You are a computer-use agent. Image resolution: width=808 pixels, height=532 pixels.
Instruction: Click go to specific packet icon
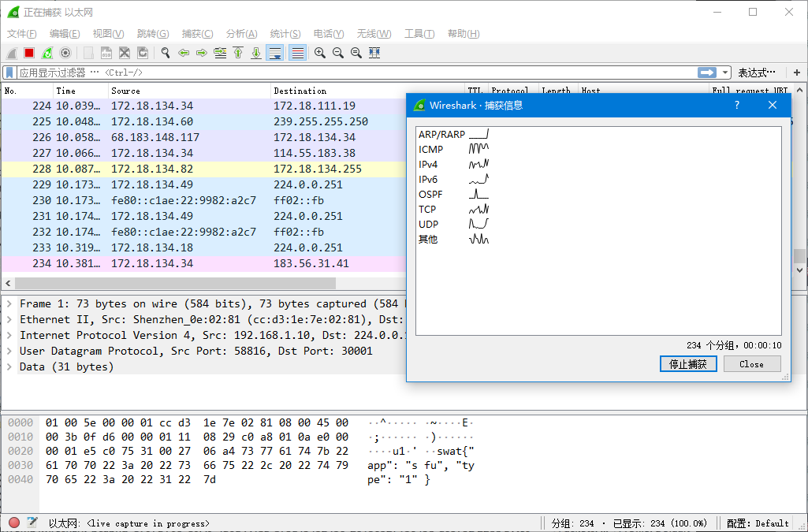point(220,53)
